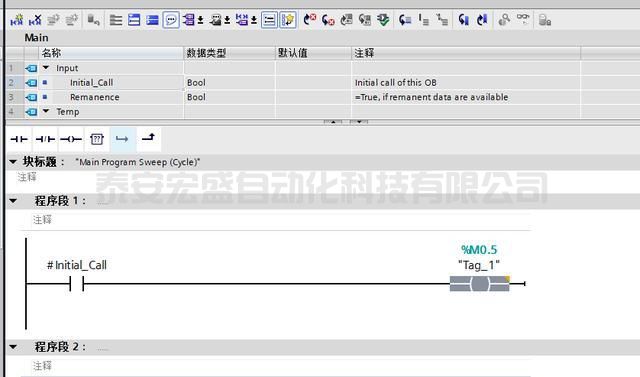Toggle network comments display button

point(171,20)
